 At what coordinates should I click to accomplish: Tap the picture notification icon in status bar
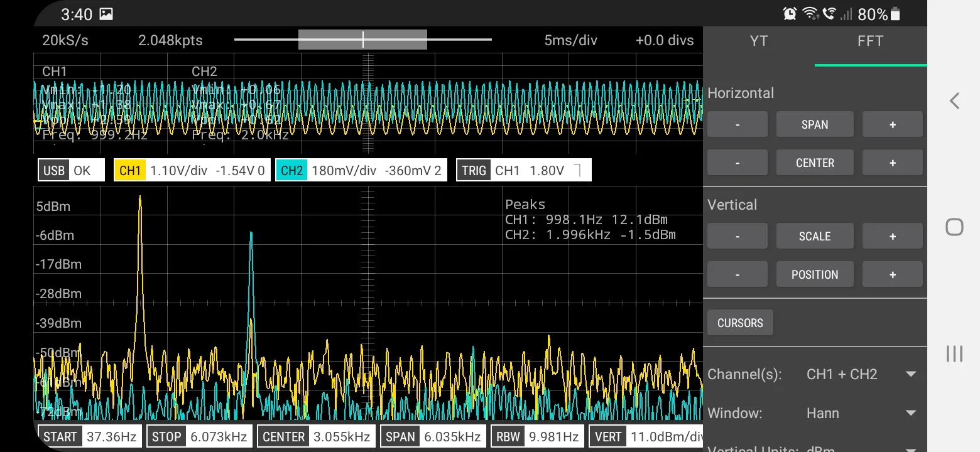point(106,14)
